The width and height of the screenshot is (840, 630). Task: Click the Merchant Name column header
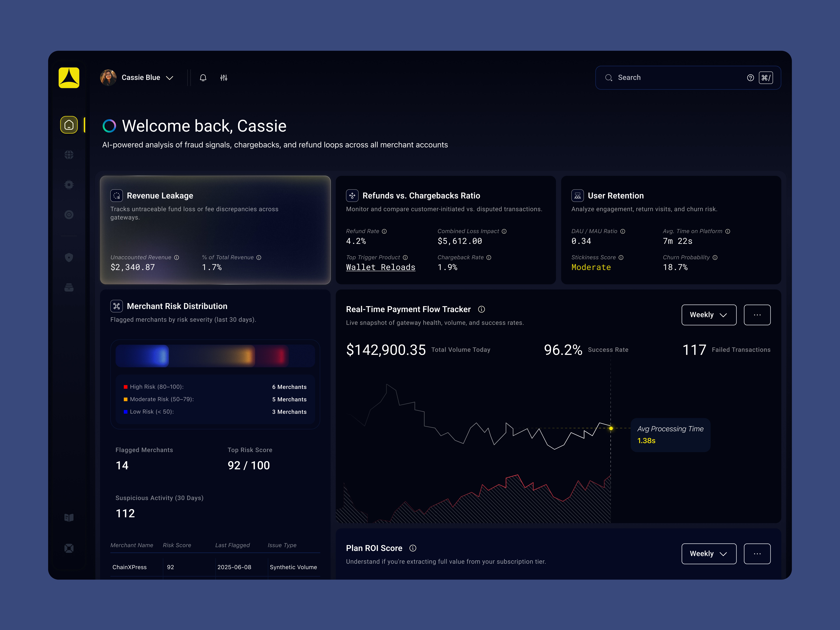[132, 545]
